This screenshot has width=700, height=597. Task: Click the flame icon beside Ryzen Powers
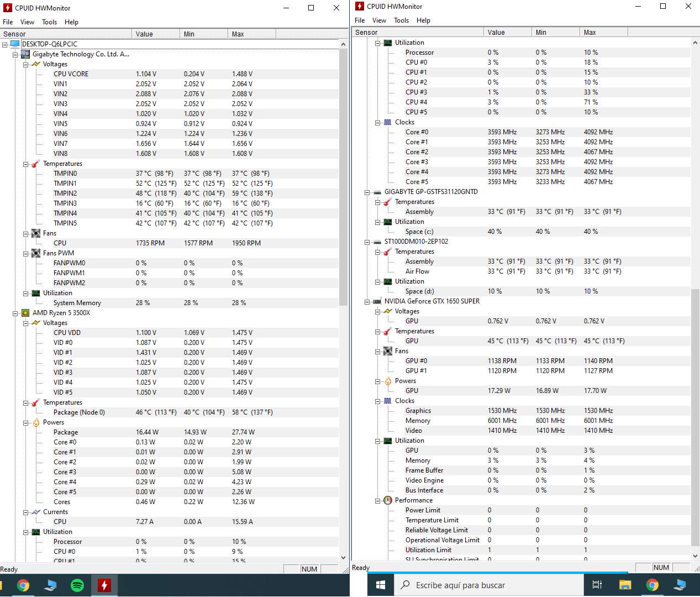(x=36, y=422)
